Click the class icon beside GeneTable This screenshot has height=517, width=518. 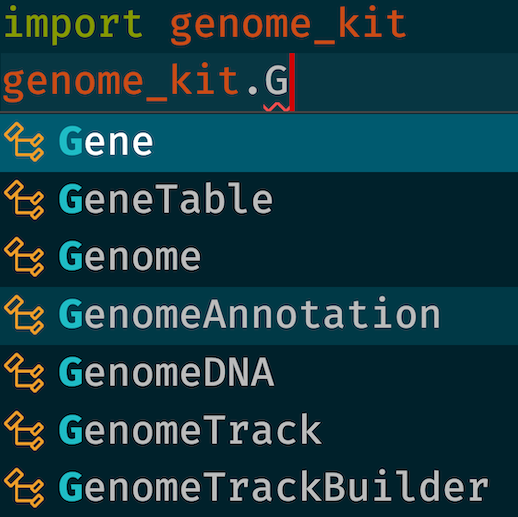point(24,200)
